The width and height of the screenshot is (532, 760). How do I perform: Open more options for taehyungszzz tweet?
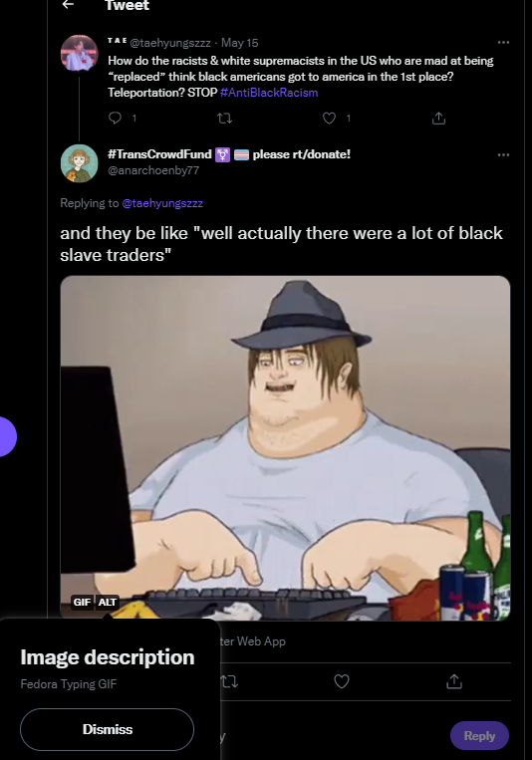[503, 43]
